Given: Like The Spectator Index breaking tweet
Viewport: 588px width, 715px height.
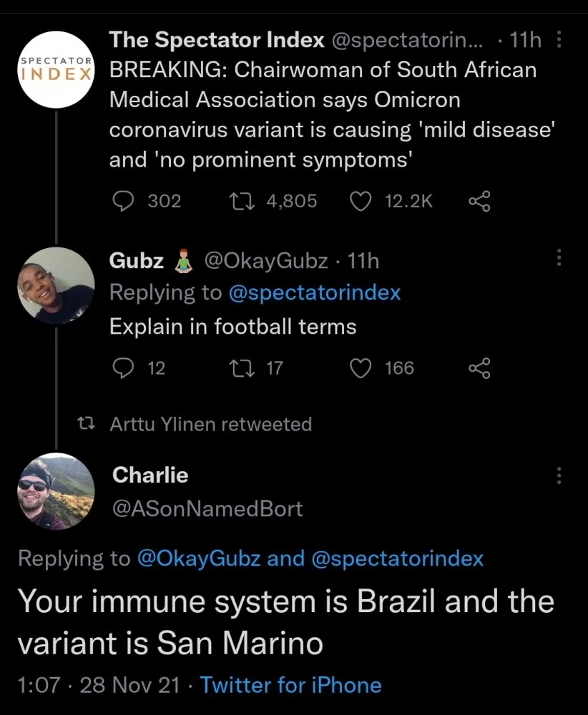Looking at the screenshot, I should (x=359, y=202).
